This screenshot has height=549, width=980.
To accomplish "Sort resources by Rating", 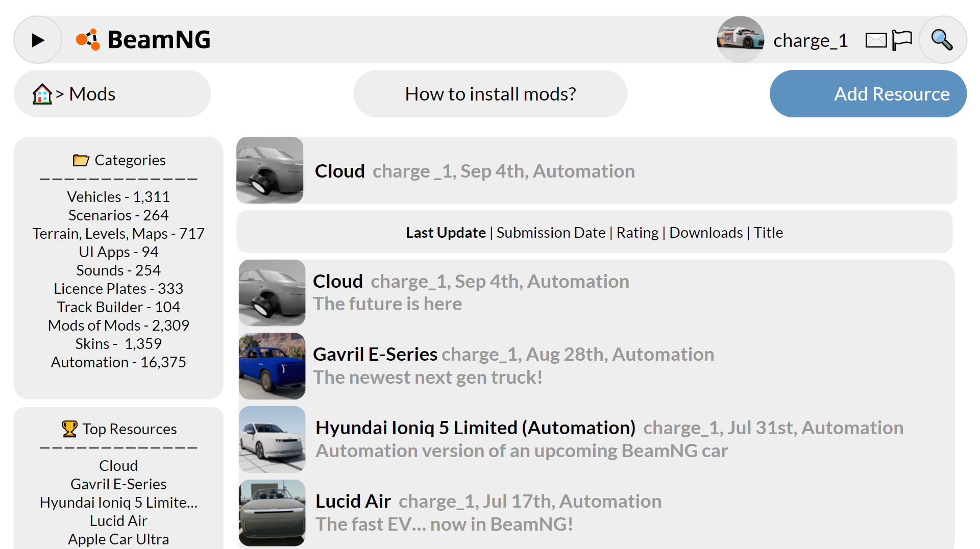I will [638, 233].
